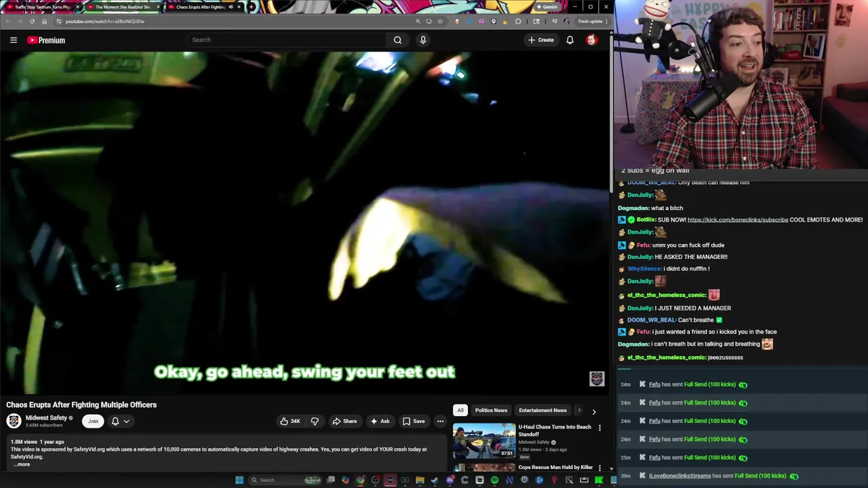Click the YouTube search magnifier button

(397, 40)
